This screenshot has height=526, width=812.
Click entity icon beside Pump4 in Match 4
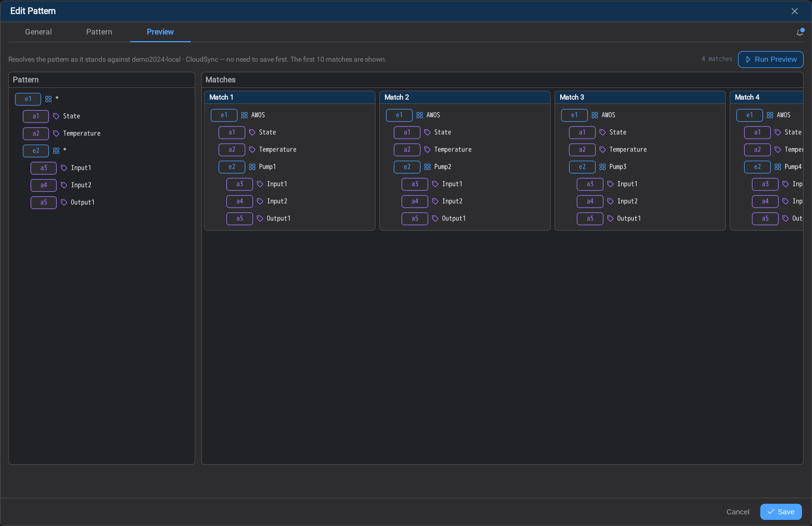coord(778,167)
